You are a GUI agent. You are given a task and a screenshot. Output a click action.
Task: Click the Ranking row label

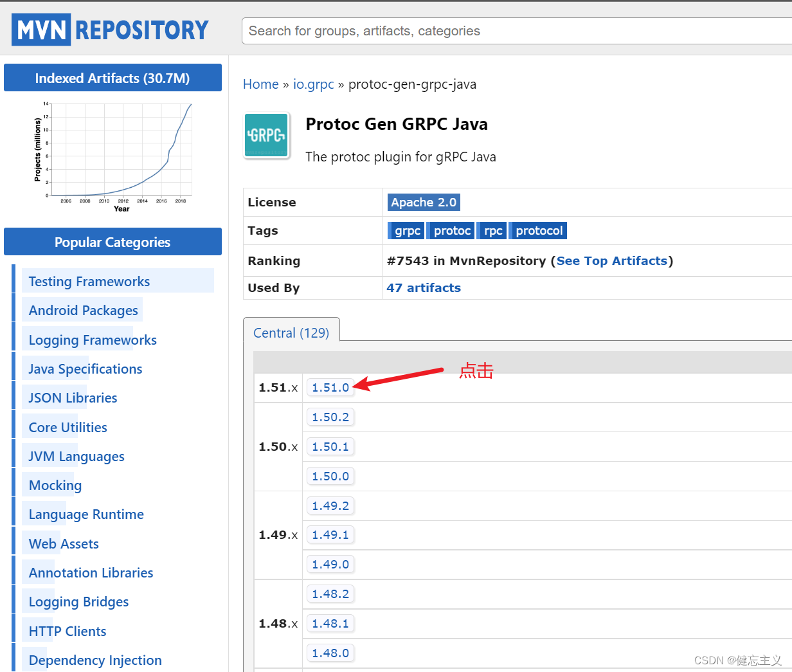pyautogui.click(x=274, y=261)
